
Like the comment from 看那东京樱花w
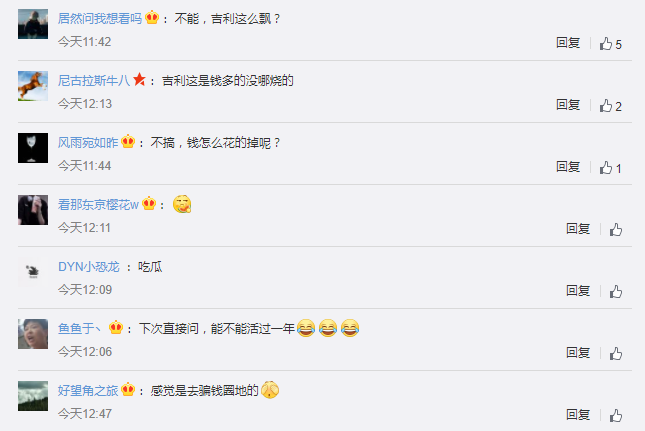[x=615, y=229]
